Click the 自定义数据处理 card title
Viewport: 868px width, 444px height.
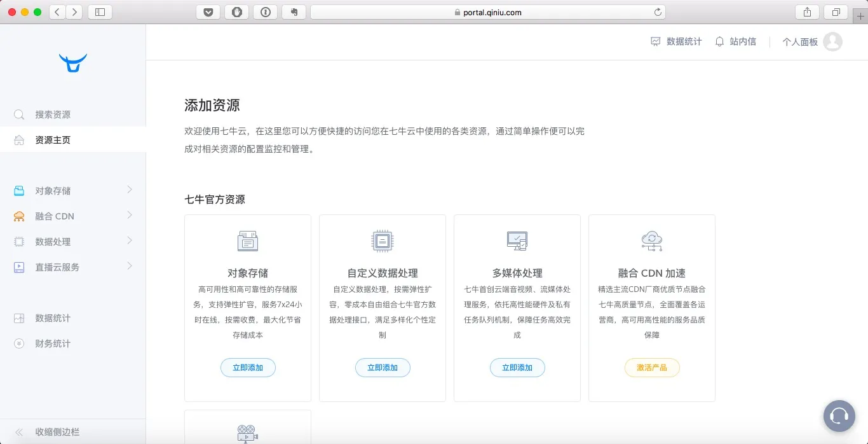coord(383,273)
